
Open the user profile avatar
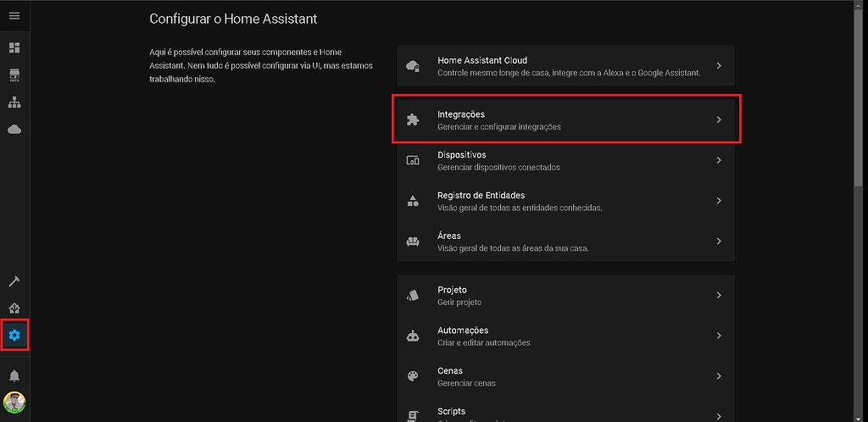[14, 402]
